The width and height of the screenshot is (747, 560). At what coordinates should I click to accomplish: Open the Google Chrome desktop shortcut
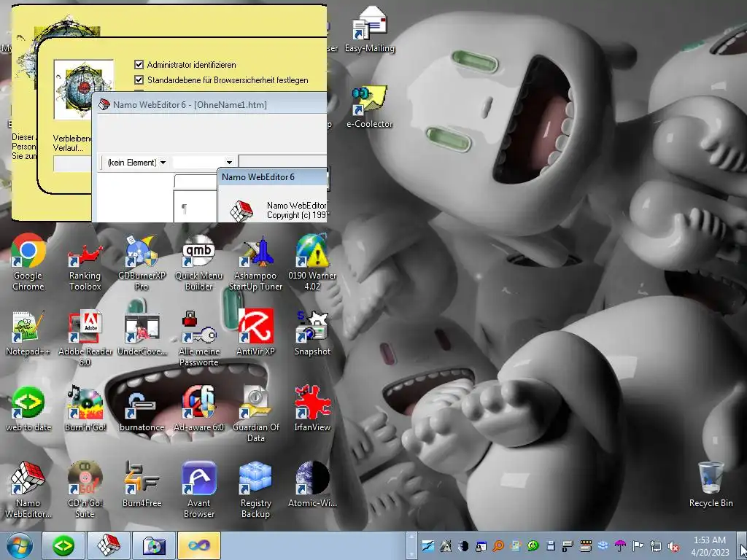28,261
